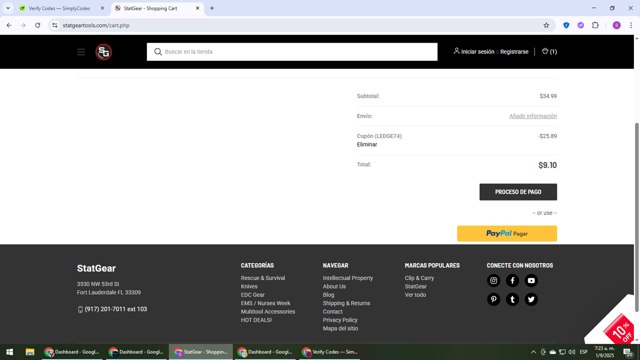Viewport: 640px width, 360px height.
Task: Open HOT DEALS! link
Action: (x=256, y=320)
